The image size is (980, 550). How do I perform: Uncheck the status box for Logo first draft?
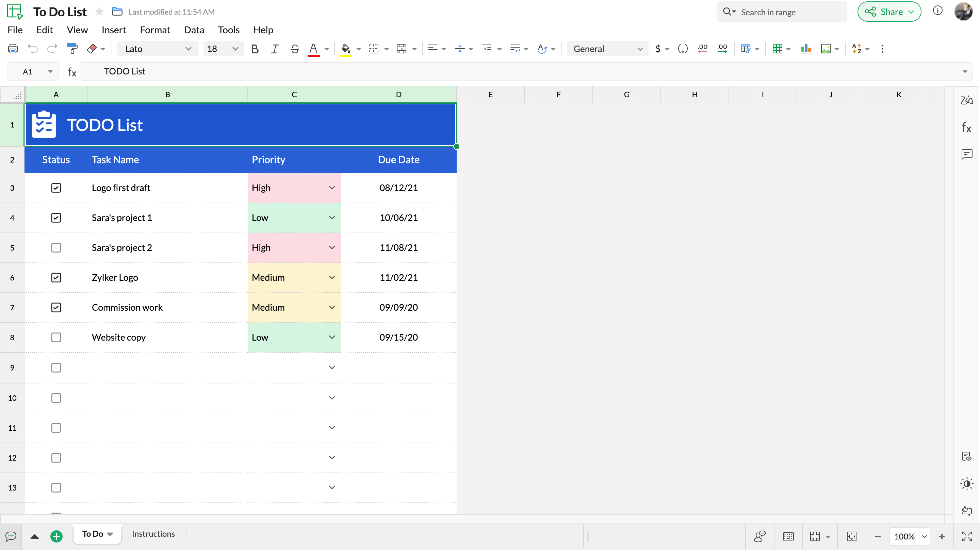pyautogui.click(x=56, y=187)
